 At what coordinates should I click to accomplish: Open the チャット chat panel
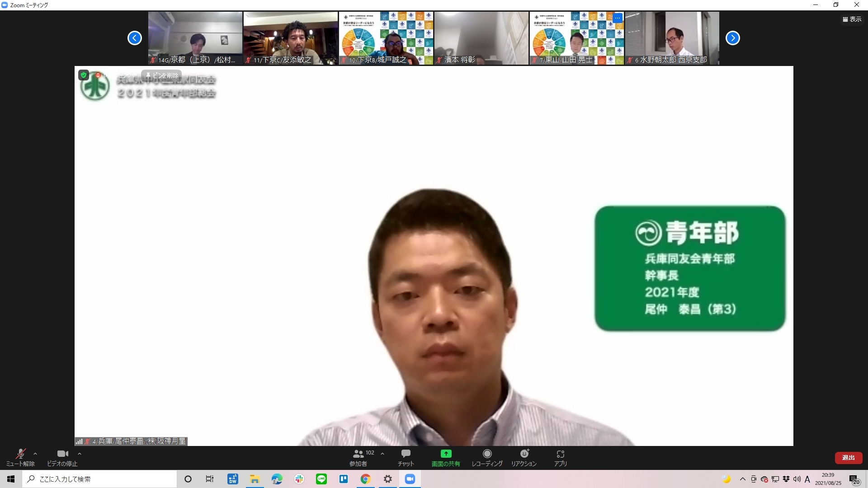pos(406,458)
